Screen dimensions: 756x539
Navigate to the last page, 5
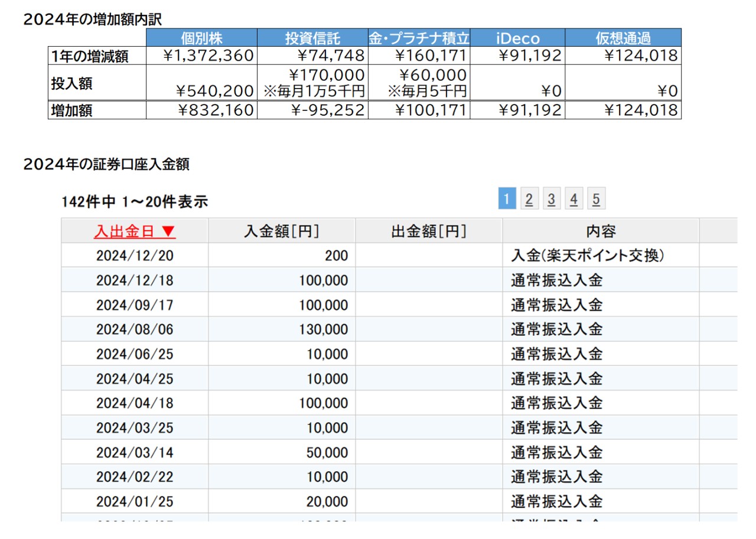point(596,200)
